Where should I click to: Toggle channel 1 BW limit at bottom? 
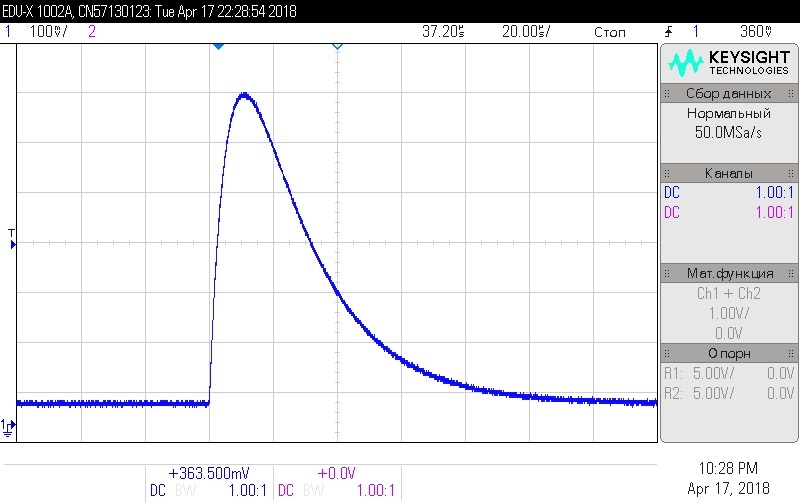click(x=186, y=490)
